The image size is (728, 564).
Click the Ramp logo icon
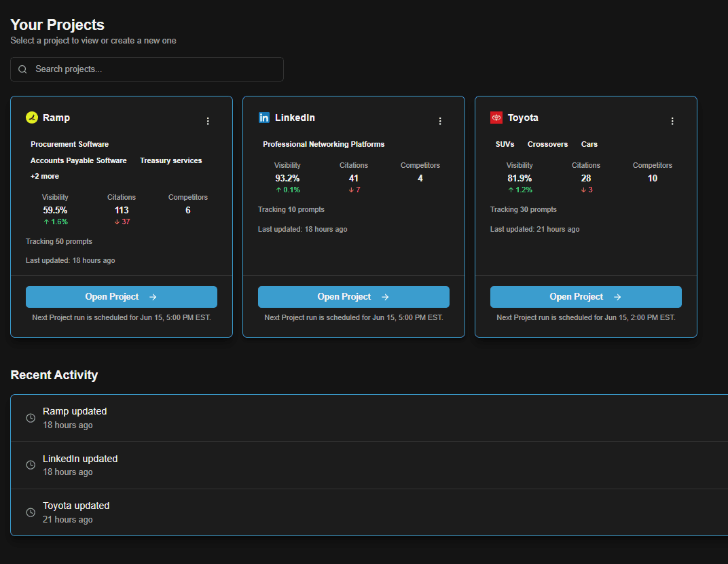31,118
